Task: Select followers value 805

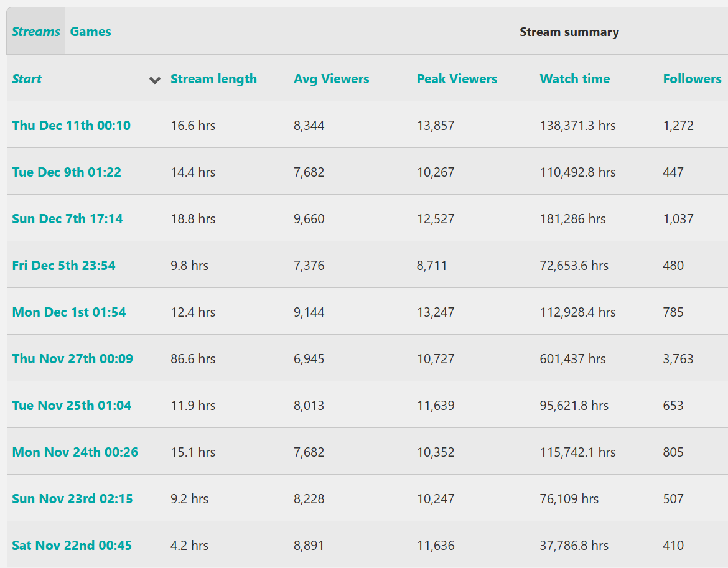Action: coord(673,452)
